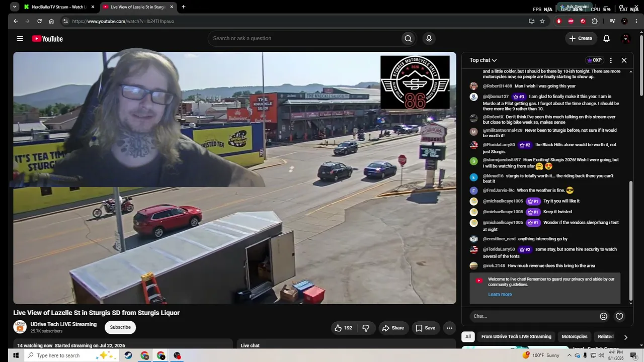
Task: Open the chat options three-dot menu
Action: point(611,60)
